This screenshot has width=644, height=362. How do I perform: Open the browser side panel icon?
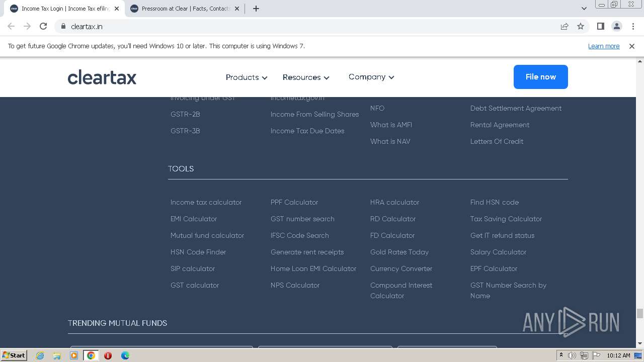(x=600, y=26)
